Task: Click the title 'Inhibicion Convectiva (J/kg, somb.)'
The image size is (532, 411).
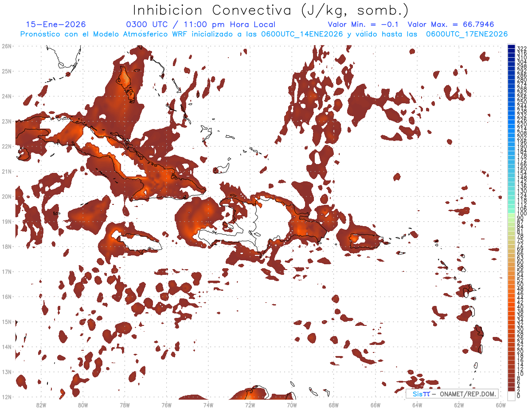Action: click(x=271, y=10)
